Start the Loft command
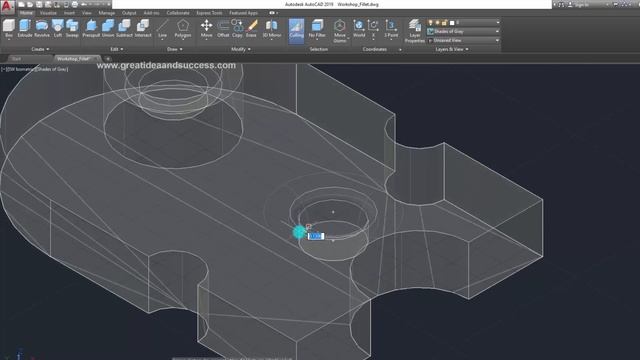Screen dimensions: 640x360 click(58, 28)
